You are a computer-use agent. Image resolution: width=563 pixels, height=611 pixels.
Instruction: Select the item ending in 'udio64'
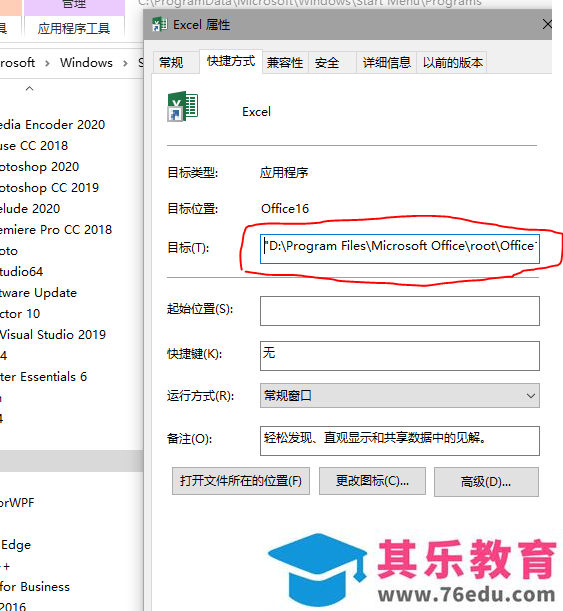(21, 272)
